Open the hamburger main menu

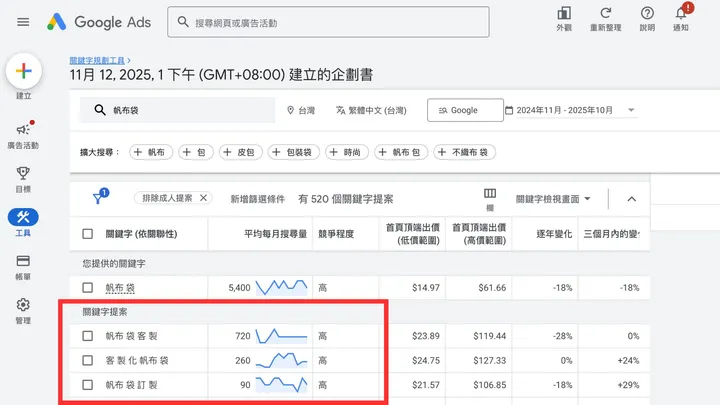pos(23,22)
